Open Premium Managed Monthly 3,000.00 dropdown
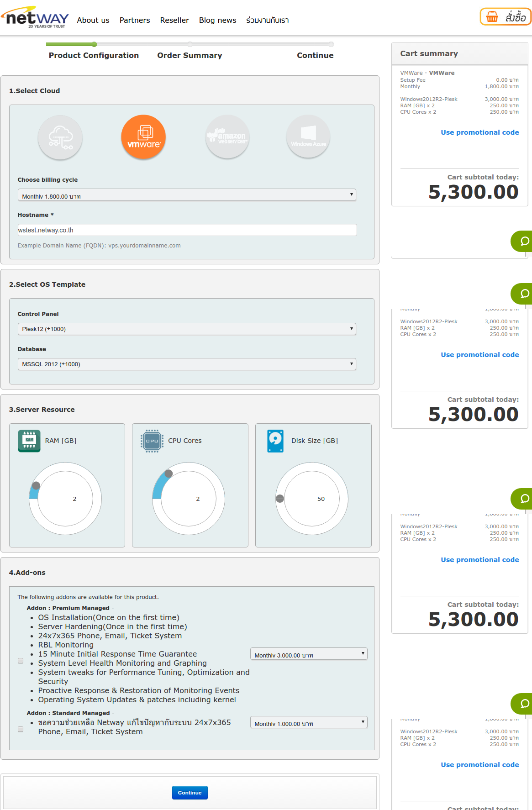The height and width of the screenshot is (810, 532). coord(309,654)
